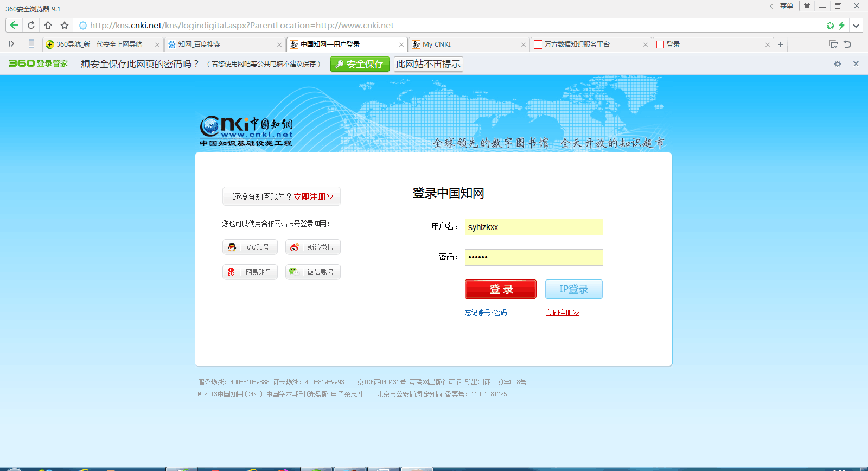868x471 pixels.
Task: Click the 立即注册>> link in the left box
Action: click(314, 196)
